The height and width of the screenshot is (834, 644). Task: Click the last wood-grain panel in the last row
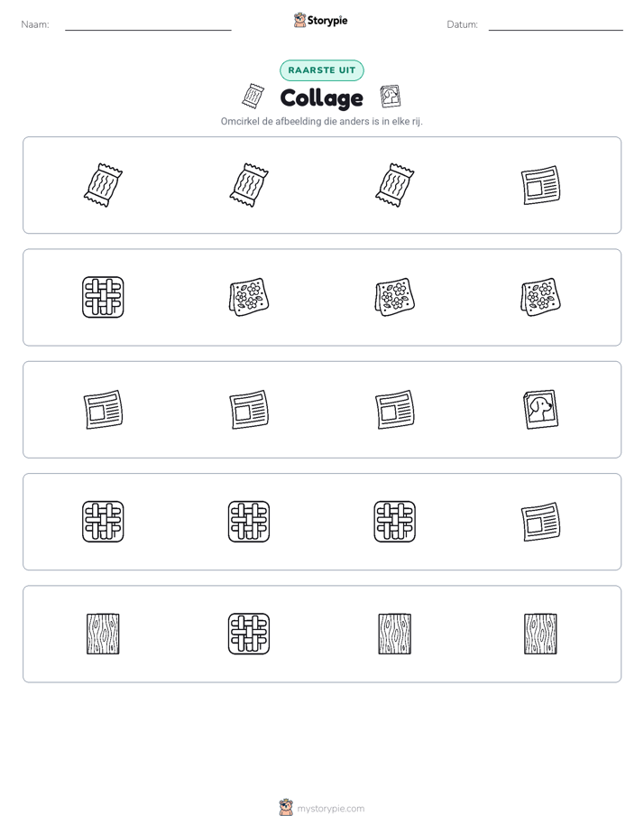pos(540,634)
